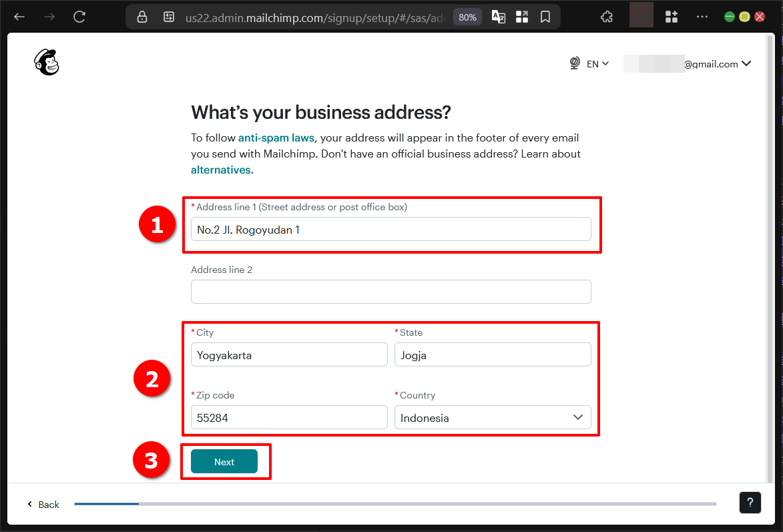Open the anti-spam laws link
The width and height of the screenshot is (783, 532).
click(x=276, y=138)
